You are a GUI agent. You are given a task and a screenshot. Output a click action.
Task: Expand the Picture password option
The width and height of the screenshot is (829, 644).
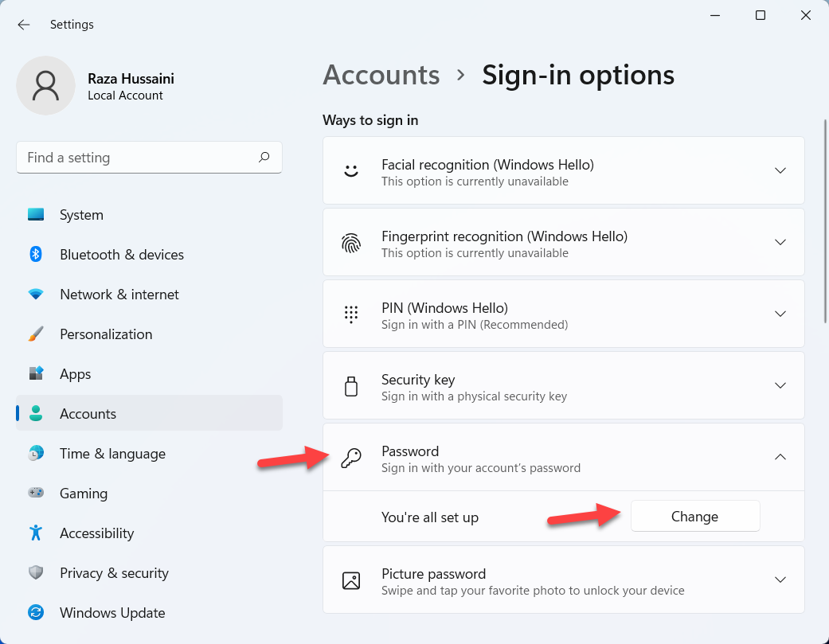pos(780,580)
